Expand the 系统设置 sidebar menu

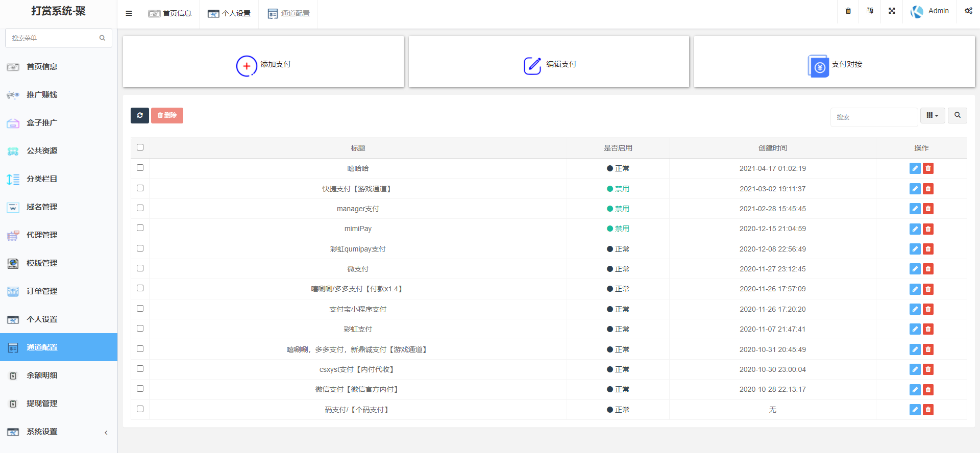(x=59, y=432)
